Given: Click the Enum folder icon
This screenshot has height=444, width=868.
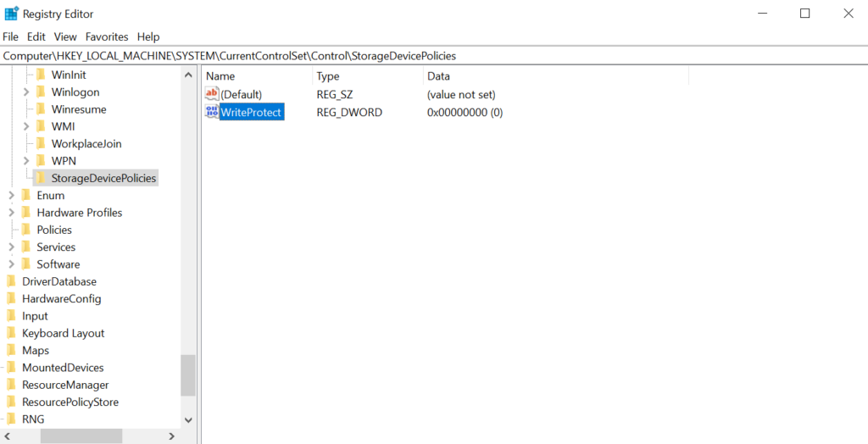Looking at the screenshot, I should click(26, 195).
